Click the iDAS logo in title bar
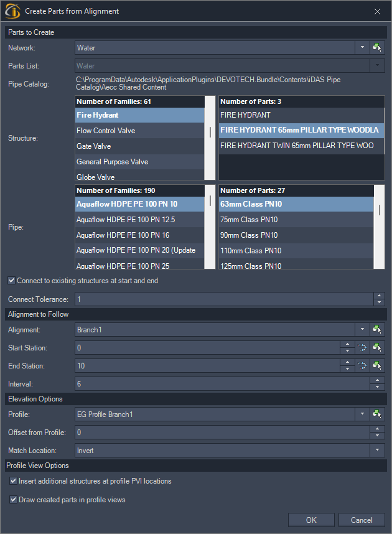This screenshot has width=392, height=534. coord(12,11)
